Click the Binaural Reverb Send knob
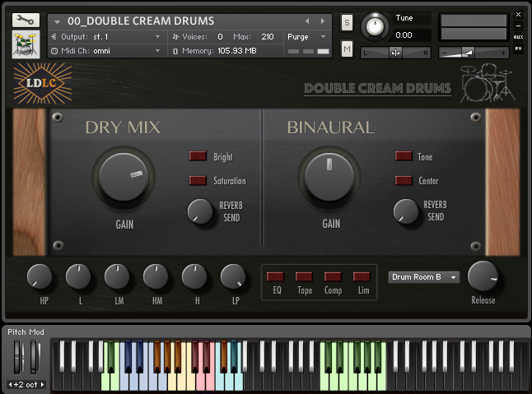532x394 pixels. coord(406,211)
